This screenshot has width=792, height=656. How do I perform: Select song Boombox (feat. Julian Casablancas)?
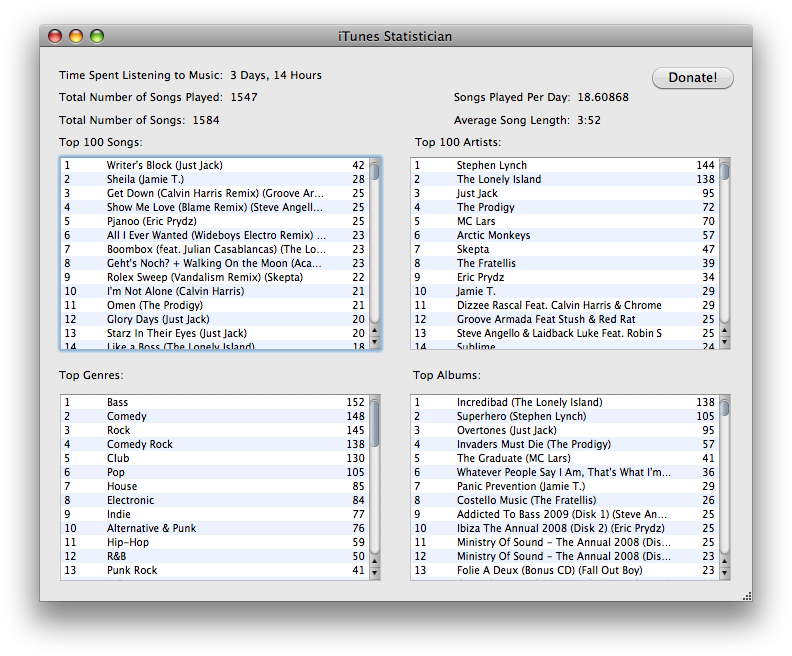coord(215,249)
